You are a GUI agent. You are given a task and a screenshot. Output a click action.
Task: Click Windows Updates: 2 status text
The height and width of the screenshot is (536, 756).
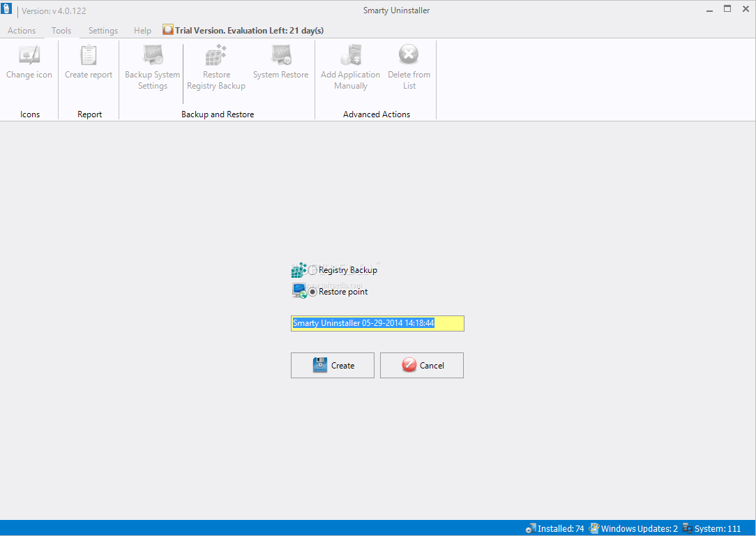click(640, 529)
